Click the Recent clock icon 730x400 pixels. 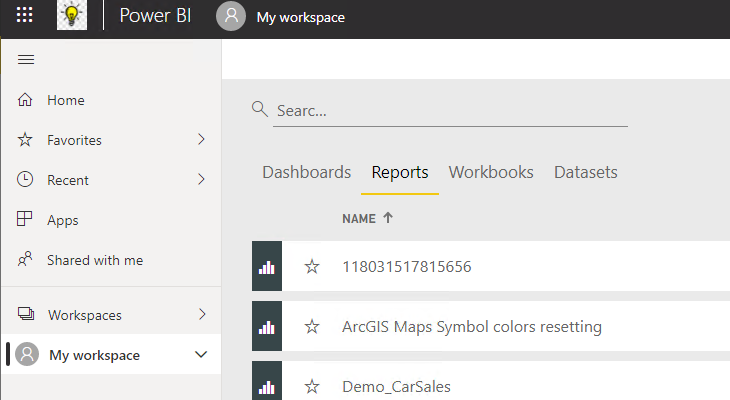pyautogui.click(x=25, y=179)
